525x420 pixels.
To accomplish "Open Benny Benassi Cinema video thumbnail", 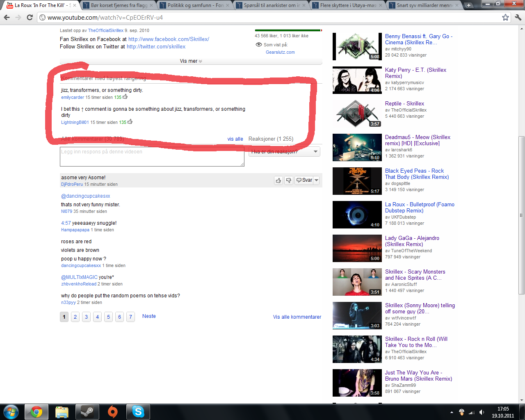I will (x=357, y=46).
